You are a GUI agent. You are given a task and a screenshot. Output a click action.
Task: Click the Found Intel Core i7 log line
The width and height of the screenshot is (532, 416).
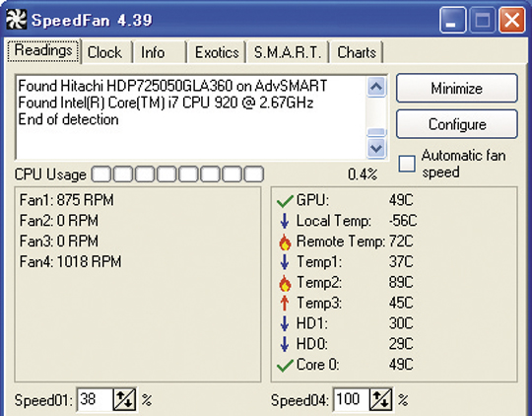pos(166,103)
